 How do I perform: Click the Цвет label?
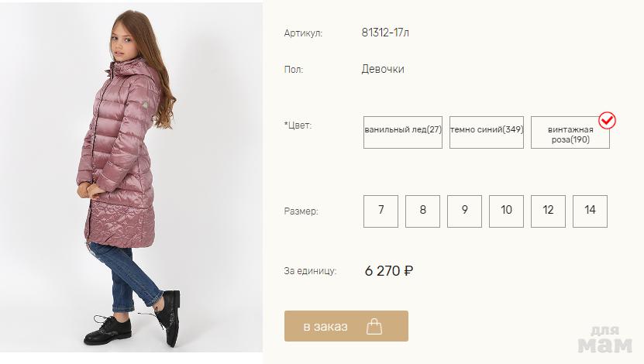(298, 125)
